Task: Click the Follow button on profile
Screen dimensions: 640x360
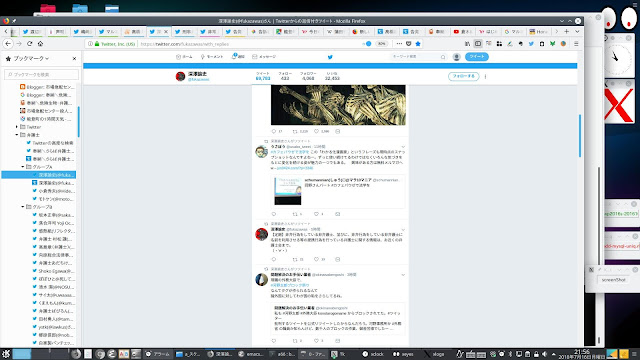Action: click(464, 76)
